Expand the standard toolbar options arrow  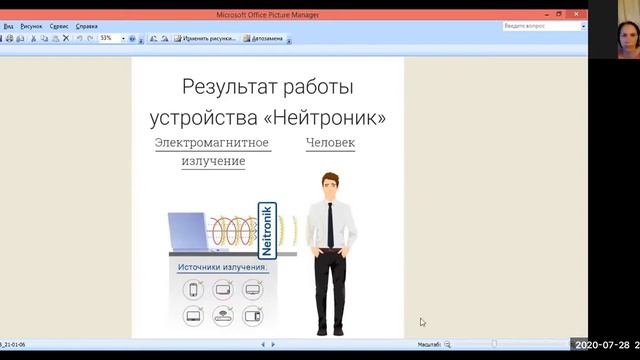(141, 40)
